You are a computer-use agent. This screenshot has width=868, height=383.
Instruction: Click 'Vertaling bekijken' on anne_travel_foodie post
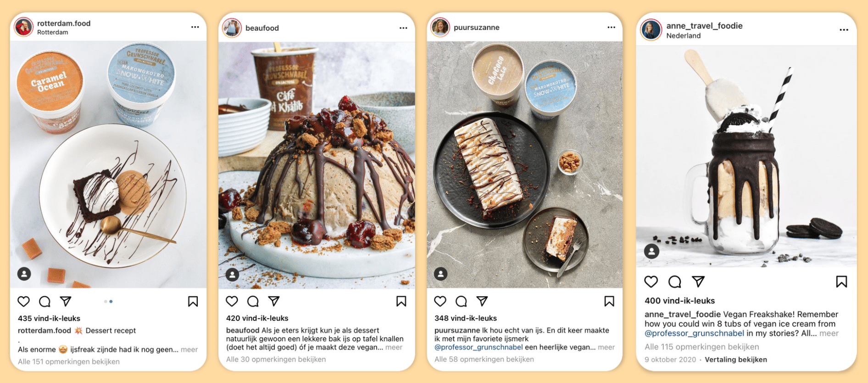pyautogui.click(x=736, y=360)
